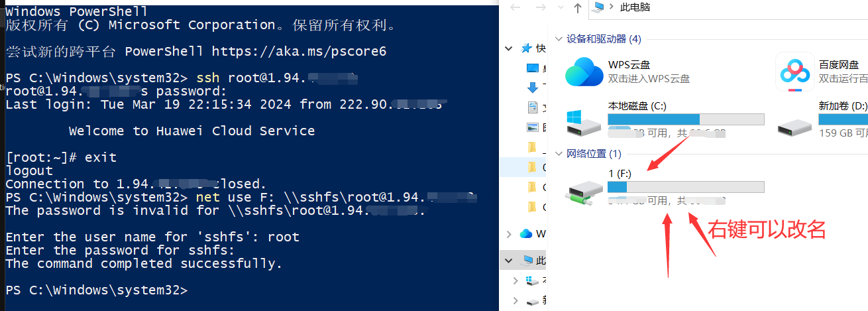Click the 此电脑 PC icon in address bar
Image resolution: width=868 pixels, height=311 pixels.
599,7
